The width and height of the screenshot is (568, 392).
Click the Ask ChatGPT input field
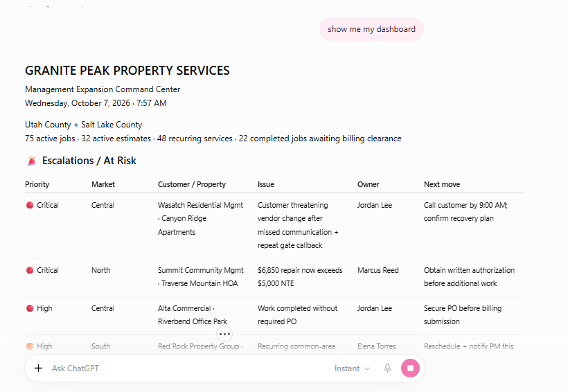(188, 368)
